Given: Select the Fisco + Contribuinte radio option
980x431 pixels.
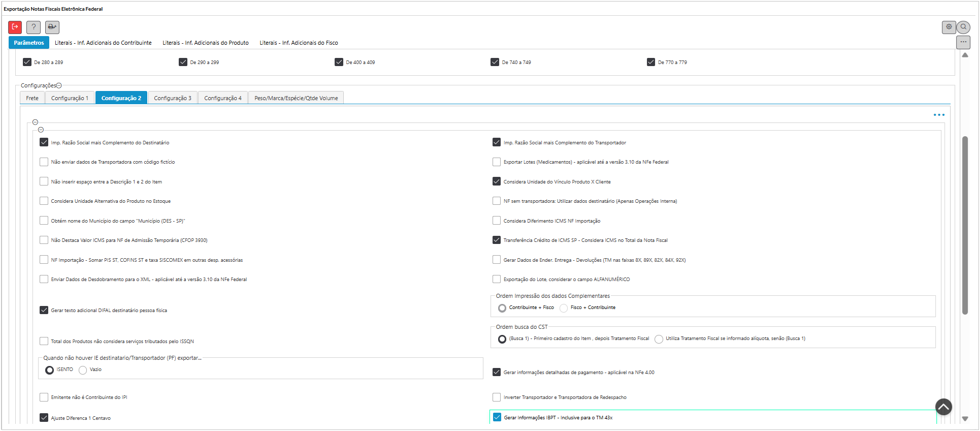Looking at the screenshot, I should pyautogui.click(x=564, y=308).
